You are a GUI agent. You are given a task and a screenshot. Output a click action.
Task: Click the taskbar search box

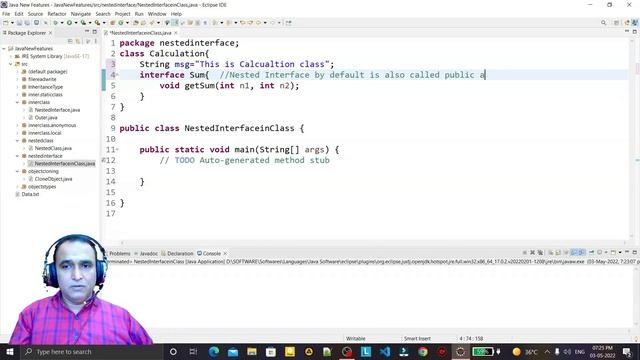tap(91, 351)
